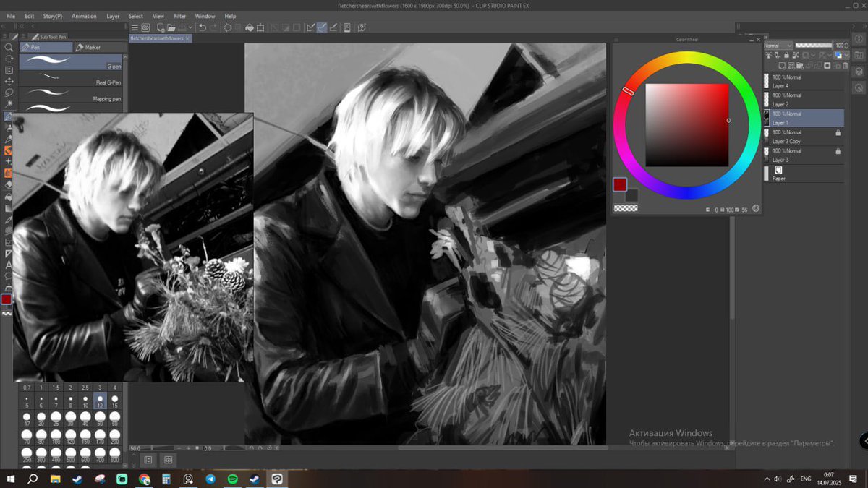The height and width of the screenshot is (488, 868).
Task: Open the command bar hamburger menu
Action: pos(135,27)
